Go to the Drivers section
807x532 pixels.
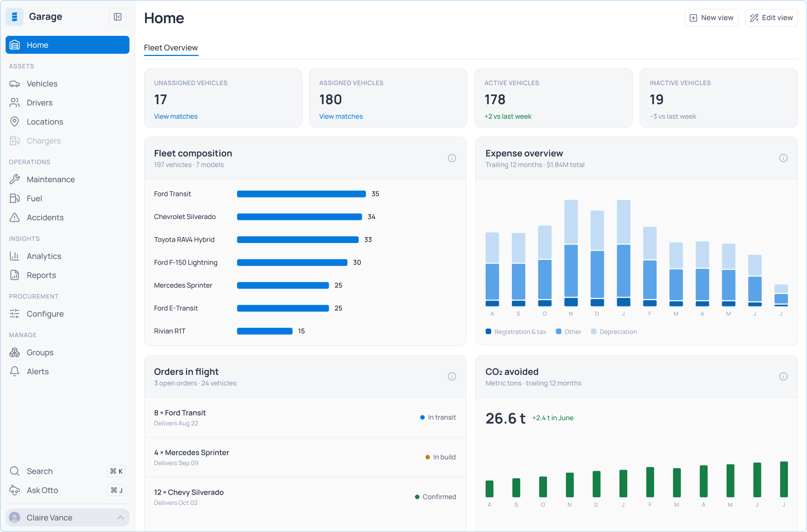[68, 103]
